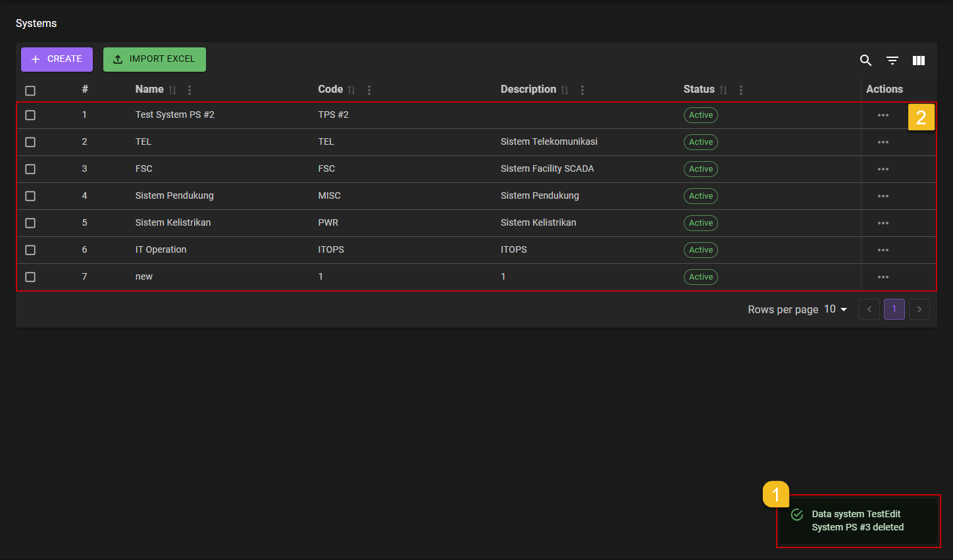The height and width of the screenshot is (560, 953).
Task: Open Description column options menu
Action: coord(582,90)
